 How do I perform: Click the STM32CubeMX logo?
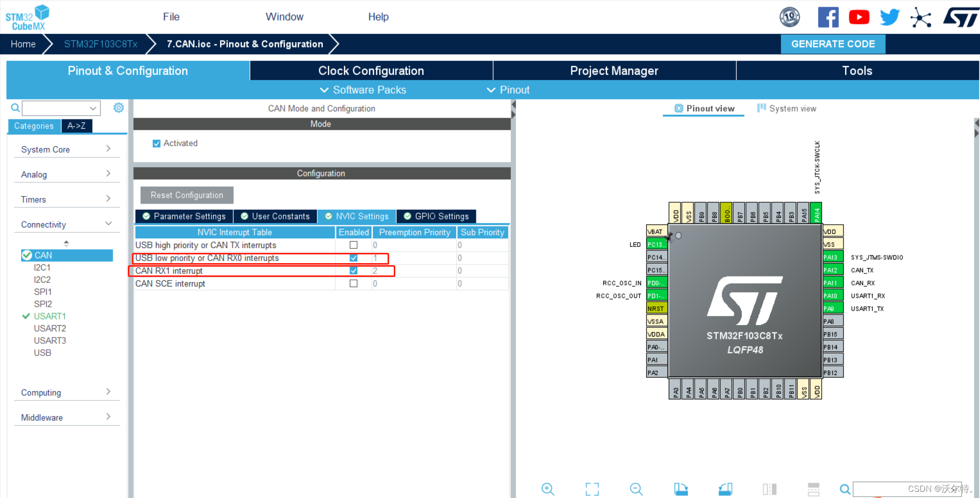[28, 17]
